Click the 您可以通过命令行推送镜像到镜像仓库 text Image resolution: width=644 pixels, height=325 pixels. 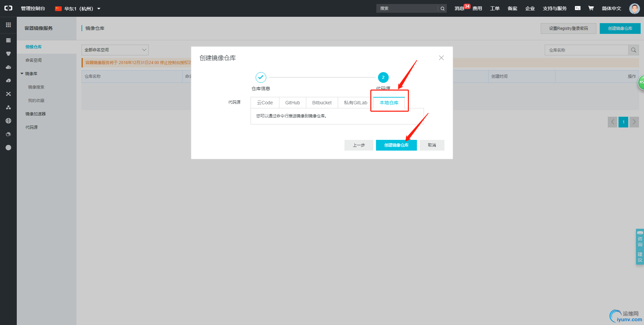coord(291,116)
